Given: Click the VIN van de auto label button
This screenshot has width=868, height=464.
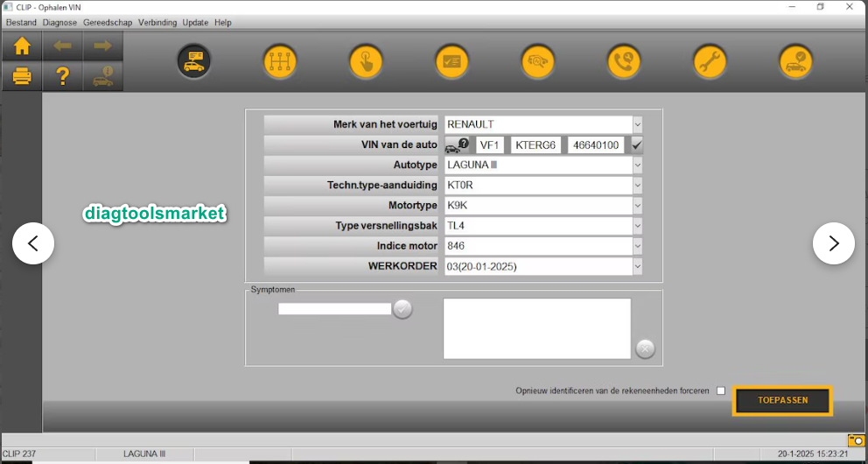Looking at the screenshot, I should [352, 145].
